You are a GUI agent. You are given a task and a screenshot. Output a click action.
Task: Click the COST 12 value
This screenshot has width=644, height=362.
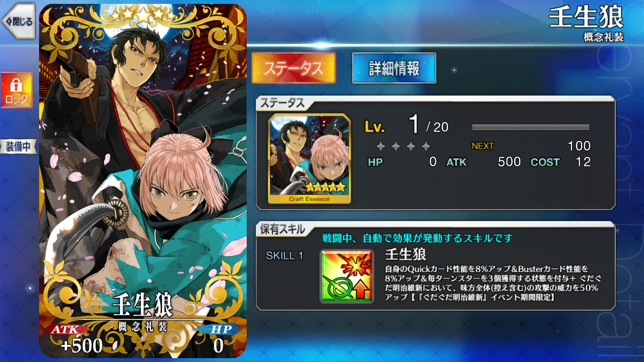click(x=560, y=162)
